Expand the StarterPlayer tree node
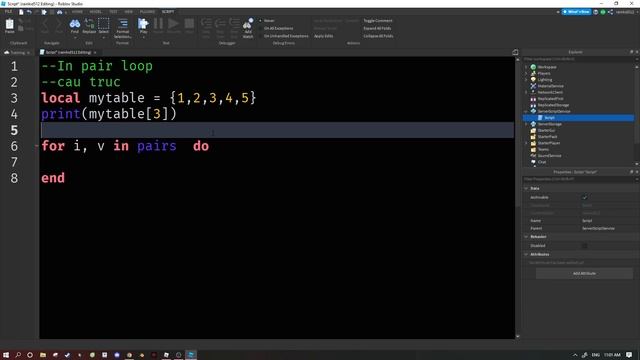This screenshot has height=360, width=640. tap(526, 143)
